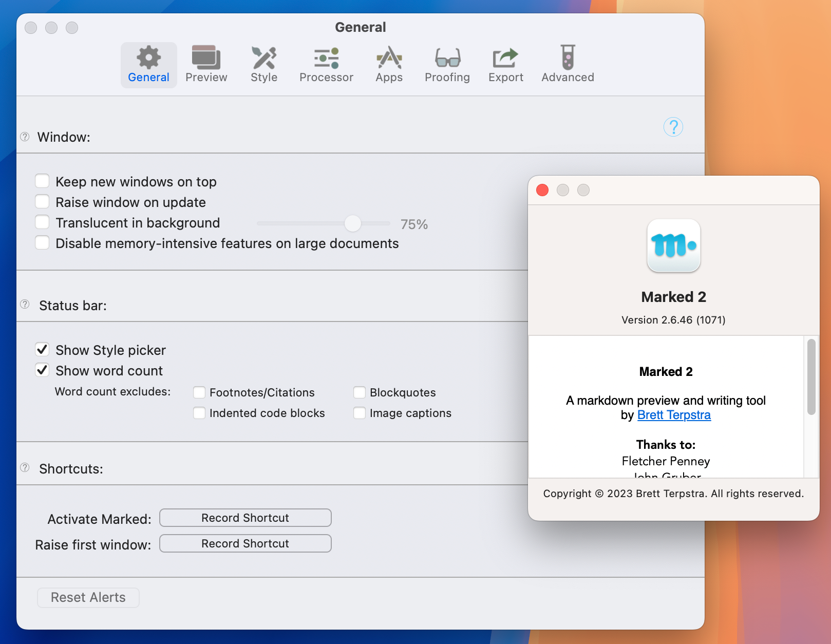
Task: Enable Keep new windows on top
Action: pyautogui.click(x=42, y=181)
